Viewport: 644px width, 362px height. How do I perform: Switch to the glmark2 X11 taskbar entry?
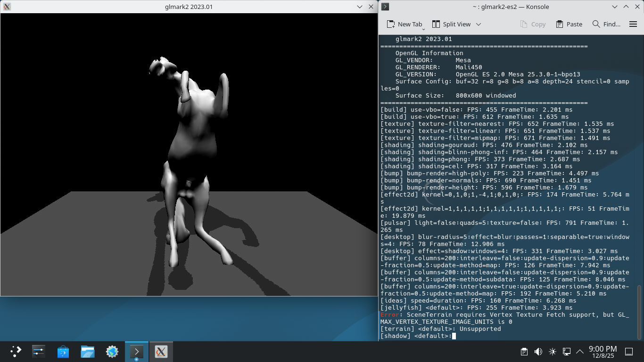161,352
